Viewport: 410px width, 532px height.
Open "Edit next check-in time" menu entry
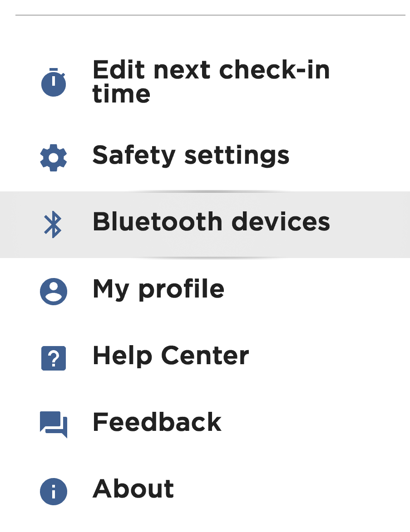point(211,82)
